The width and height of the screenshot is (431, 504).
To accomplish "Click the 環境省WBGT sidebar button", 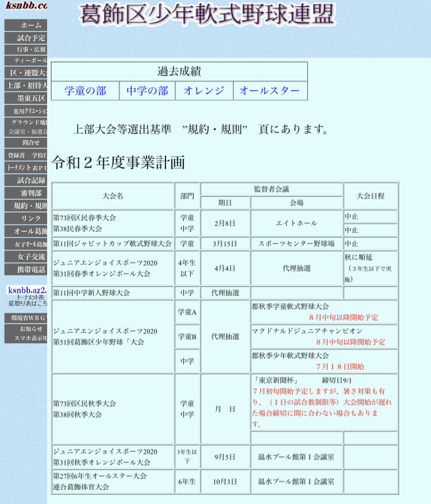I will click(26, 318).
